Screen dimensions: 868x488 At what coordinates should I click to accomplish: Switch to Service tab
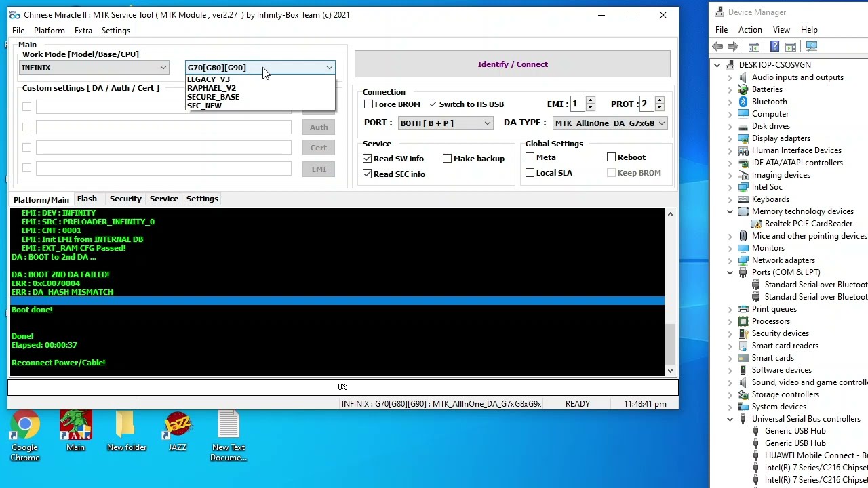(x=164, y=199)
